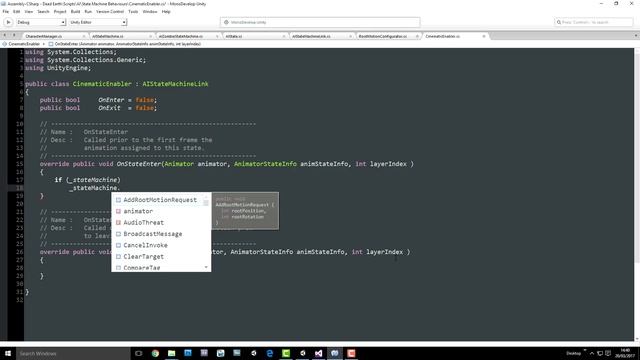
Task: Open the Build menu
Action: [76, 11]
